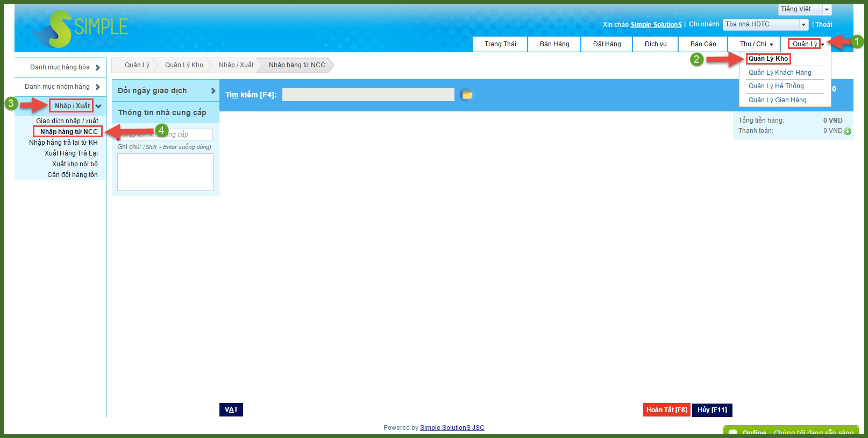This screenshot has width=868, height=438.
Task: Open the Tiếng Việt language dropdown
Action: coord(827,10)
